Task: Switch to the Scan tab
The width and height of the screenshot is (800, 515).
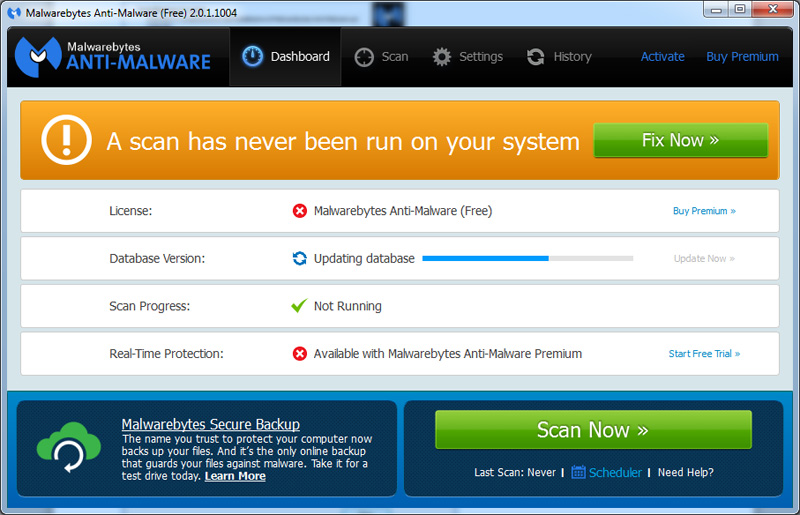Action: click(381, 57)
